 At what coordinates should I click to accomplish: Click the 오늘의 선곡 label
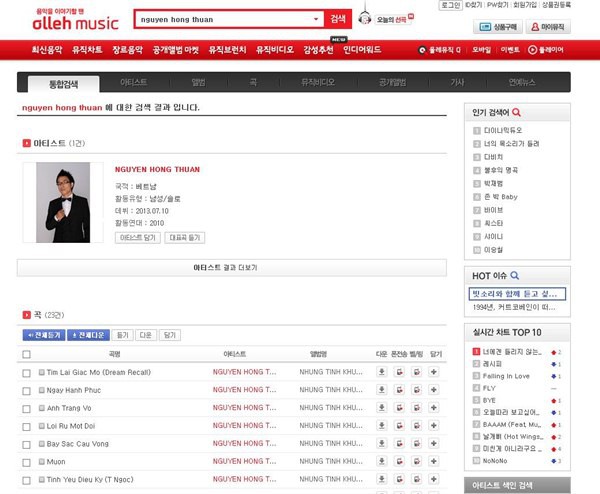(391, 20)
